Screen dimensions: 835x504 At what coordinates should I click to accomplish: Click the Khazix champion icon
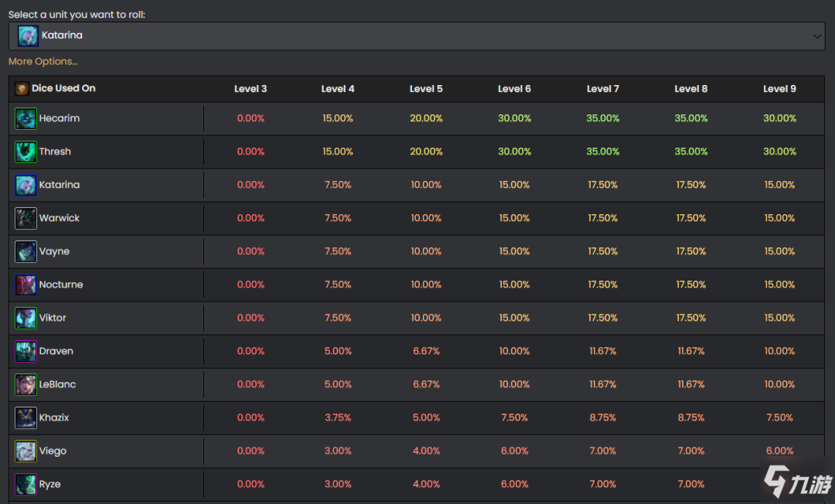point(26,418)
